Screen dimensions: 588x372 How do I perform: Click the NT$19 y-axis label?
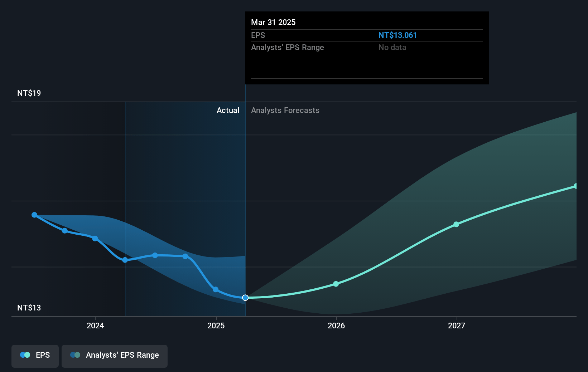click(x=29, y=93)
